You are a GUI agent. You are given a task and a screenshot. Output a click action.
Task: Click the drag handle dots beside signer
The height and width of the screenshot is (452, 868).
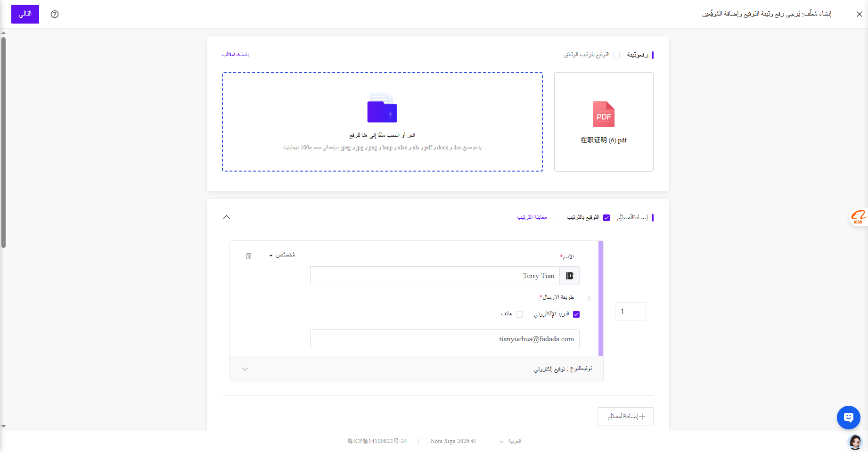589,298
